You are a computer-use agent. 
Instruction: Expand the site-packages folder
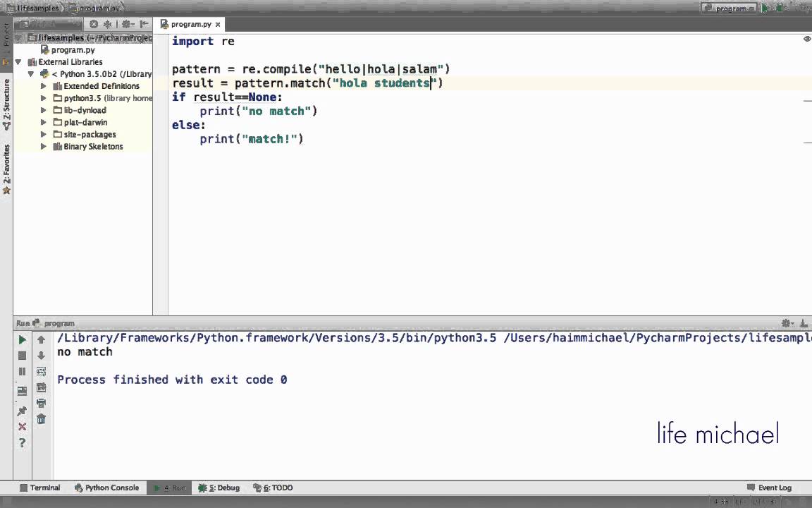(x=44, y=134)
